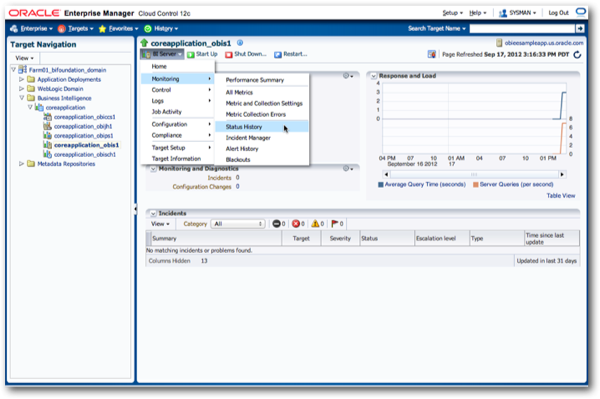Click the info icon beside coreapplication_obis1 title
Viewport: 600px width, 399px height.
pos(240,43)
